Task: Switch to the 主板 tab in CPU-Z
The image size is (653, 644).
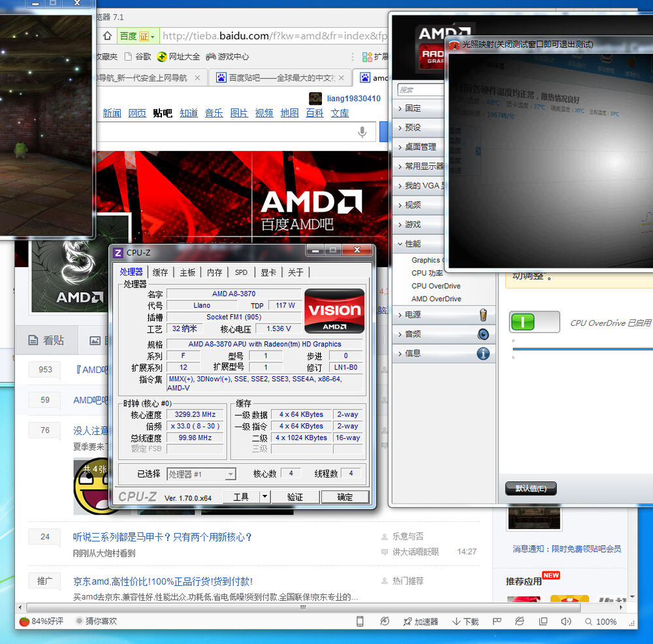Action: tap(187, 272)
